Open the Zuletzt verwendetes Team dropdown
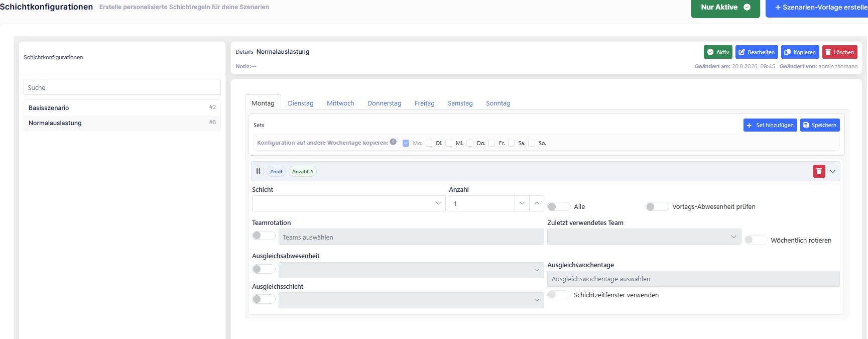 (644, 237)
